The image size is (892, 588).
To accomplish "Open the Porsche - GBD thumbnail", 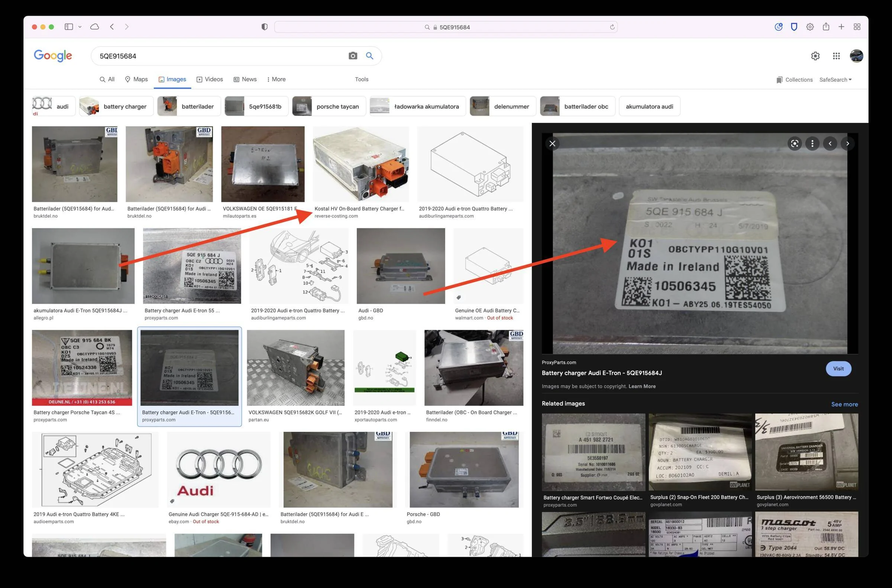I will coord(464,469).
